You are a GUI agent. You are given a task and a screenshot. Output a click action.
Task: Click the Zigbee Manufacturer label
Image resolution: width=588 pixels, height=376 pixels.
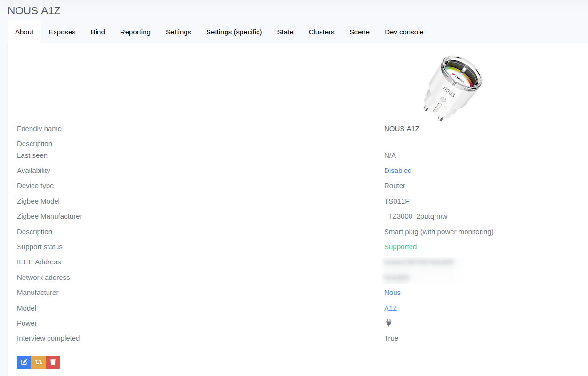49,216
